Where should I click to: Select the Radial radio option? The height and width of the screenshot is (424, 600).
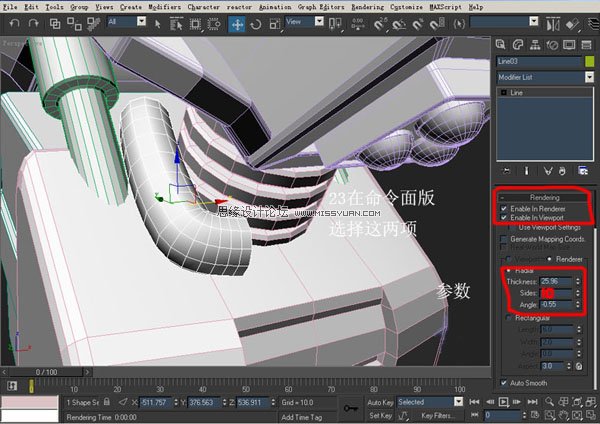[x=509, y=271]
